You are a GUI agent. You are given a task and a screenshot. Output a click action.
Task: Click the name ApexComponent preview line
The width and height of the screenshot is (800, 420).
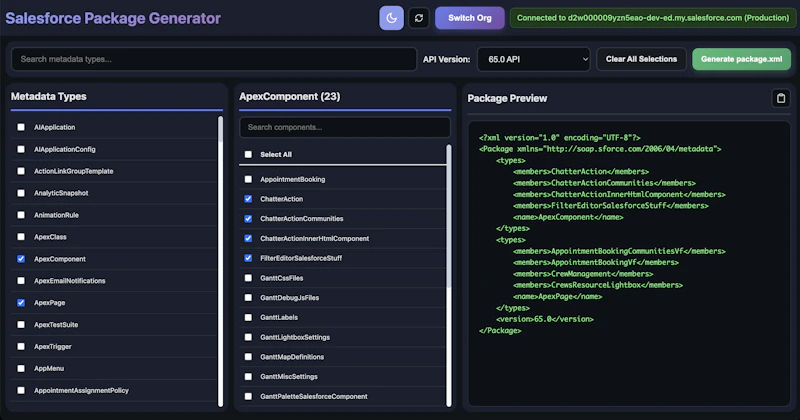568,217
